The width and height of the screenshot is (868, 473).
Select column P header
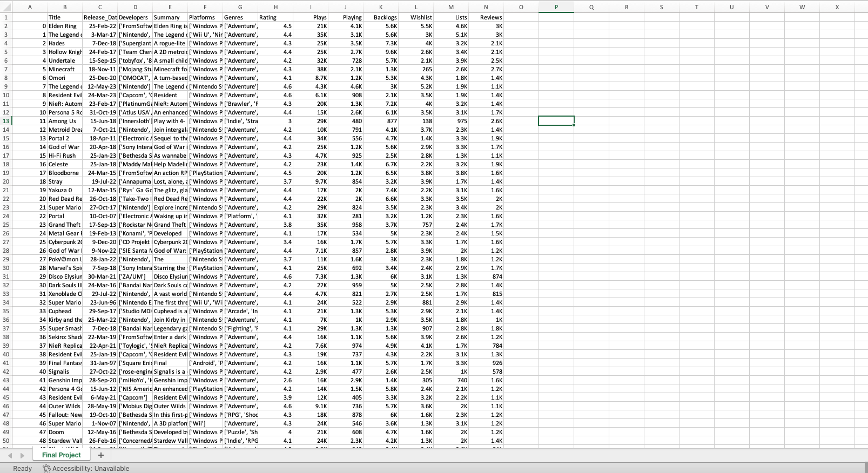click(x=556, y=7)
